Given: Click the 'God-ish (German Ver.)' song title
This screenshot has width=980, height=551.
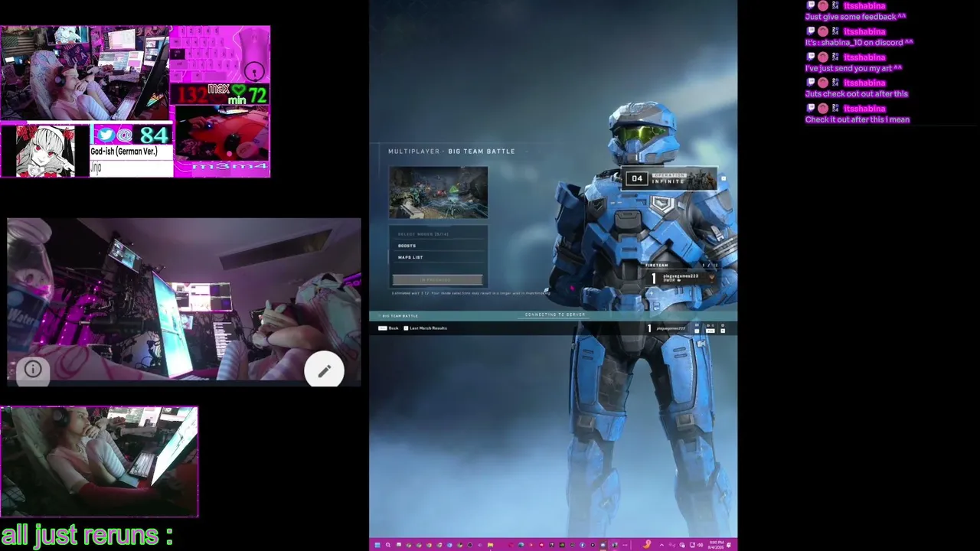Looking at the screenshot, I should tap(123, 152).
